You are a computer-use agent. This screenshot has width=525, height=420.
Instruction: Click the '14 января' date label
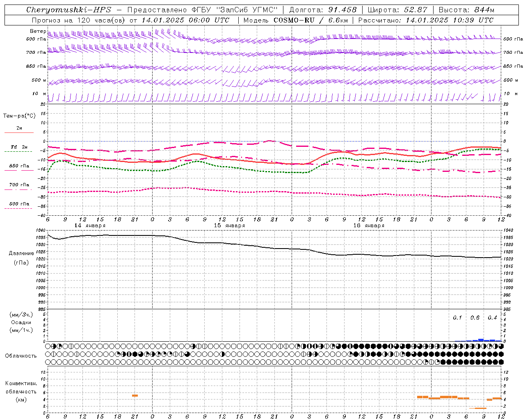pos(90,226)
